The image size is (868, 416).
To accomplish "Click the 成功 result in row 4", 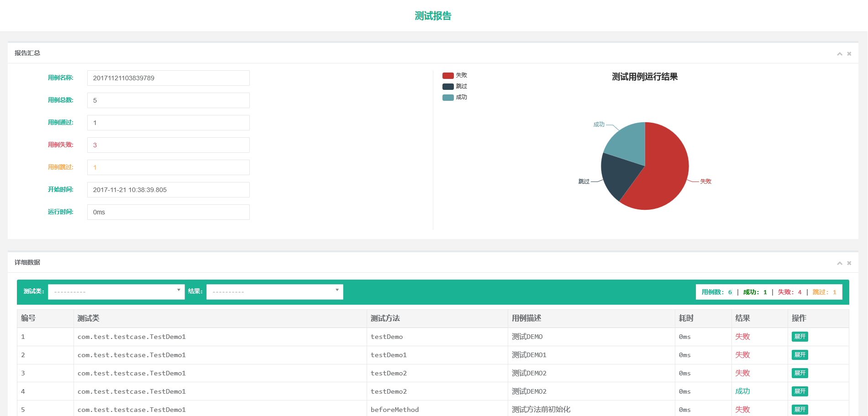I will point(743,391).
